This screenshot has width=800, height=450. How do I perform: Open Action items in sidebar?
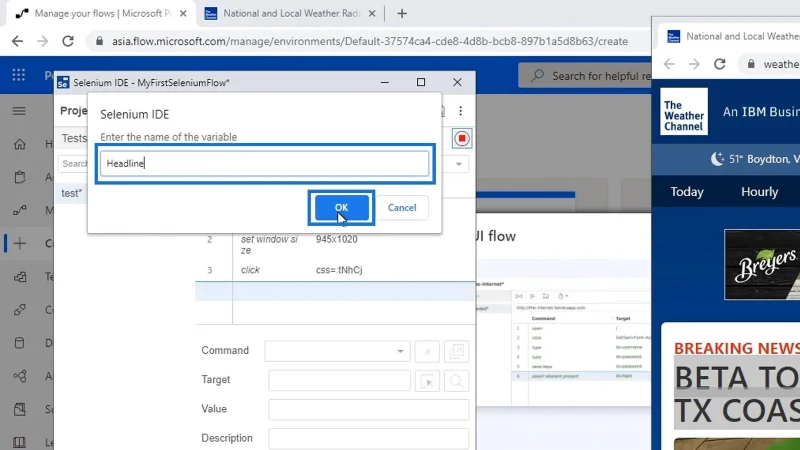(19, 177)
